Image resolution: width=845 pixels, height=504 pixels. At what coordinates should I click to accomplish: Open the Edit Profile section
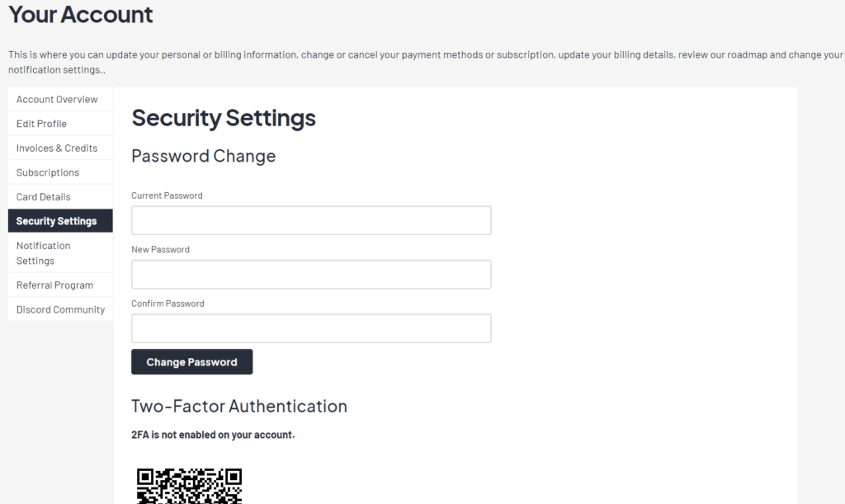[41, 123]
